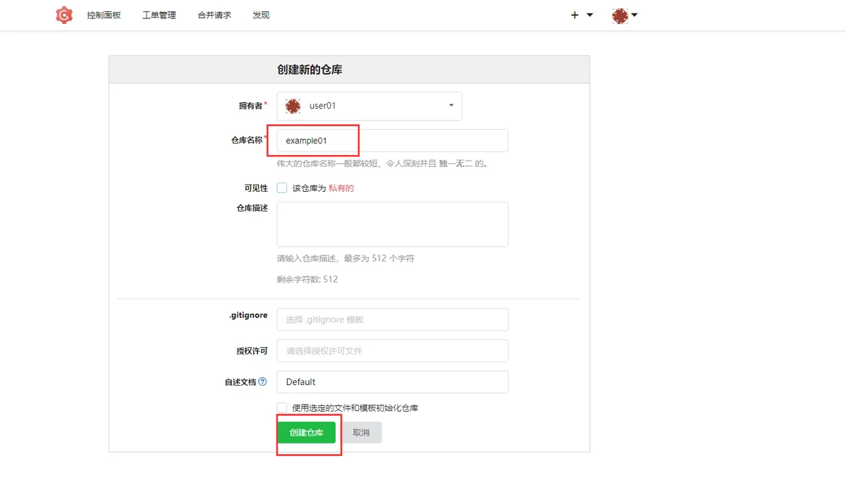Click the 取消 button
Viewport: 846px width, 504px height.
pos(361,433)
